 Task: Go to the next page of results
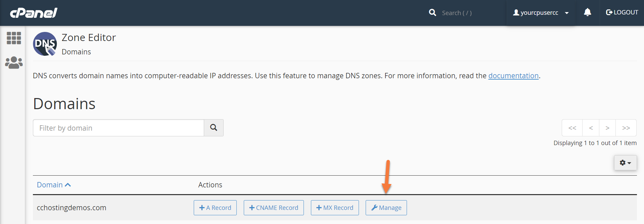click(x=607, y=128)
